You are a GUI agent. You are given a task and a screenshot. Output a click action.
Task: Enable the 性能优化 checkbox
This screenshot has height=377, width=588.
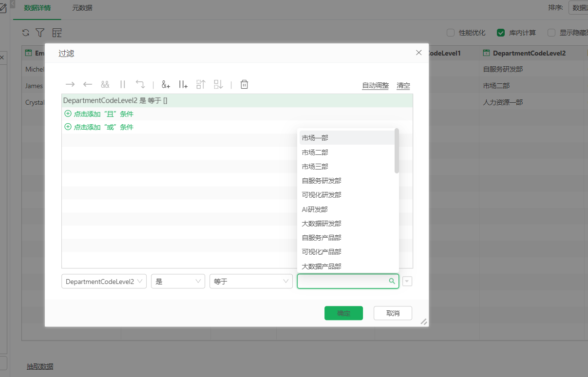[x=451, y=33]
